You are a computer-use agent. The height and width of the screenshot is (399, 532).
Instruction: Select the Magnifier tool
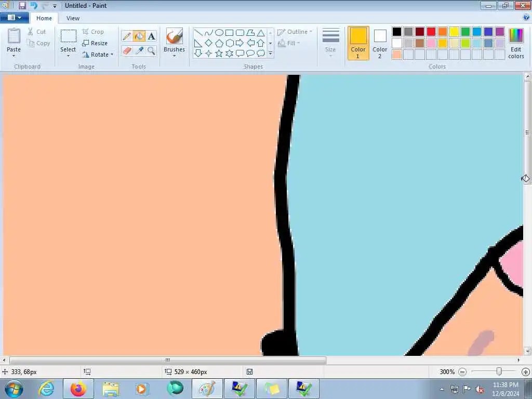[x=151, y=51]
